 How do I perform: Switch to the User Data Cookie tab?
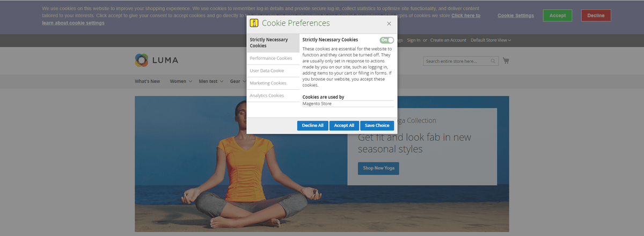267,70
